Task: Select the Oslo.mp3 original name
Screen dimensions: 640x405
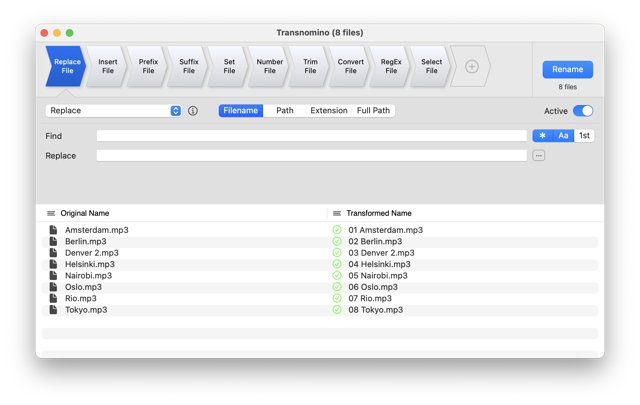Action: coord(83,287)
